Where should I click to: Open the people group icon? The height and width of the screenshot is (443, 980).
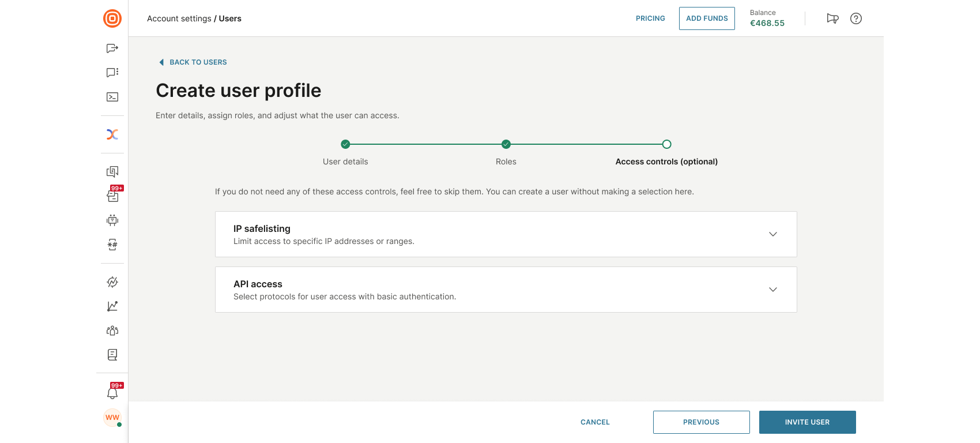(112, 331)
